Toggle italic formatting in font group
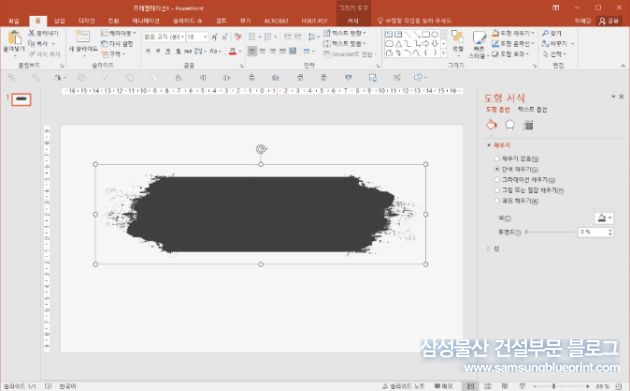Viewport: 630px width, 391px height. [x=158, y=51]
